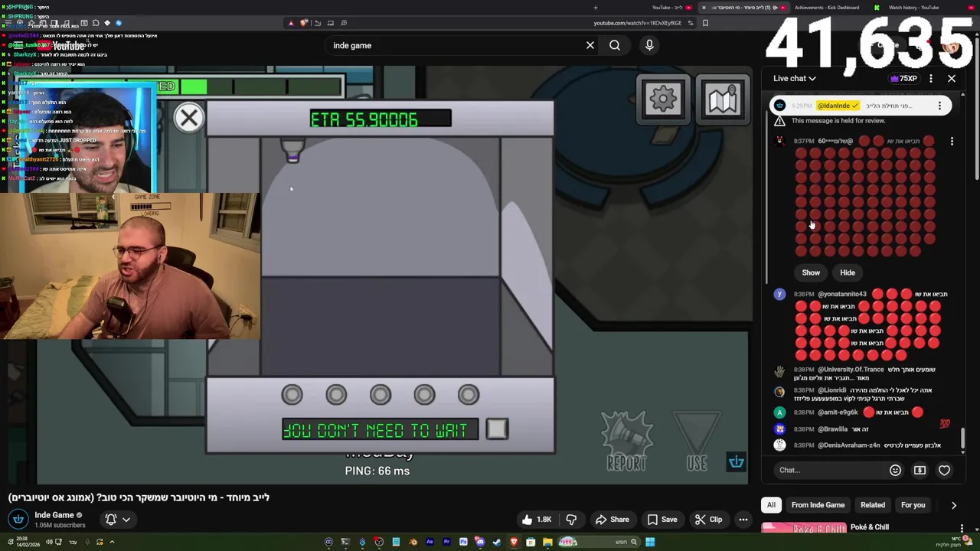
Task: Click the fifth round button under the panel
Action: pos(468,394)
